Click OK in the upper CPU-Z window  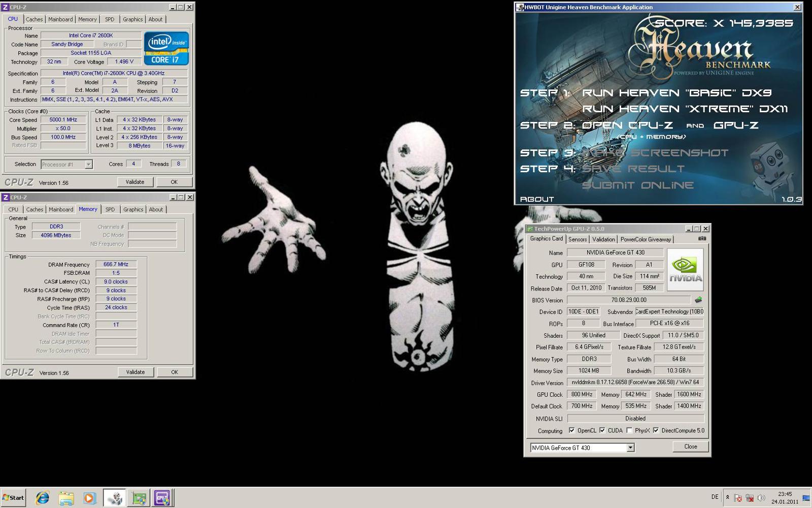(x=174, y=182)
